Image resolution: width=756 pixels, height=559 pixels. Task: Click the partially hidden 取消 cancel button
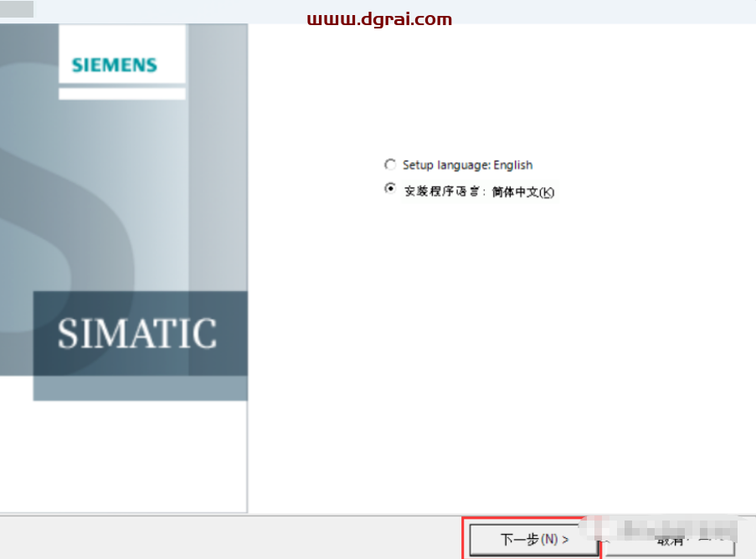point(670,540)
